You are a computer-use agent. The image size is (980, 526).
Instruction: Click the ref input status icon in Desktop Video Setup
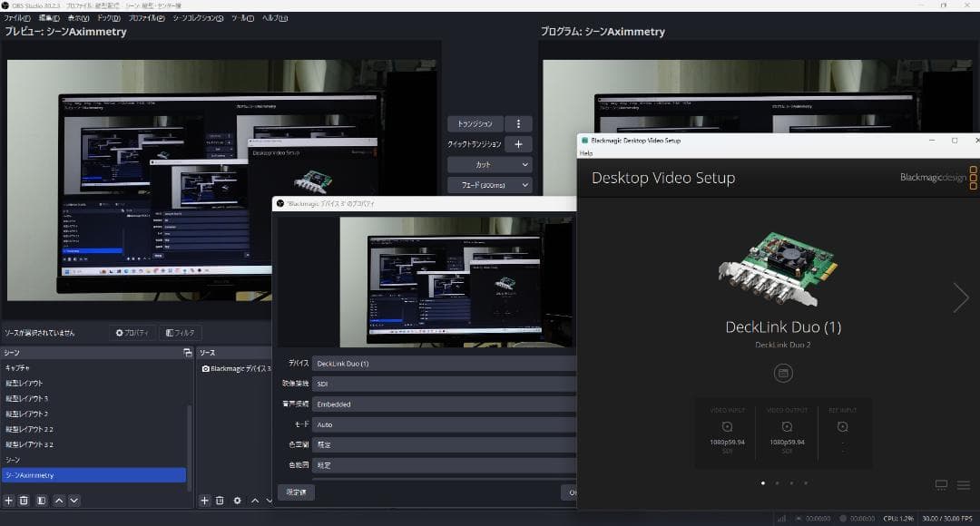coord(842,426)
